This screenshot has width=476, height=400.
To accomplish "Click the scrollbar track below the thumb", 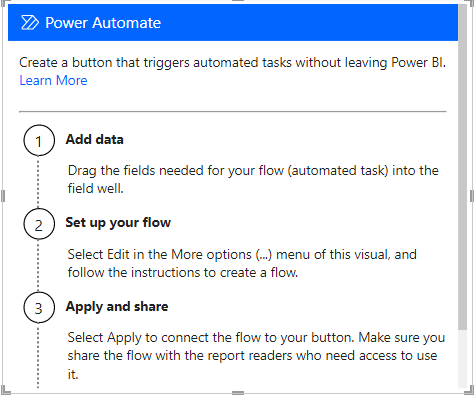I will pyautogui.click(x=462, y=359).
